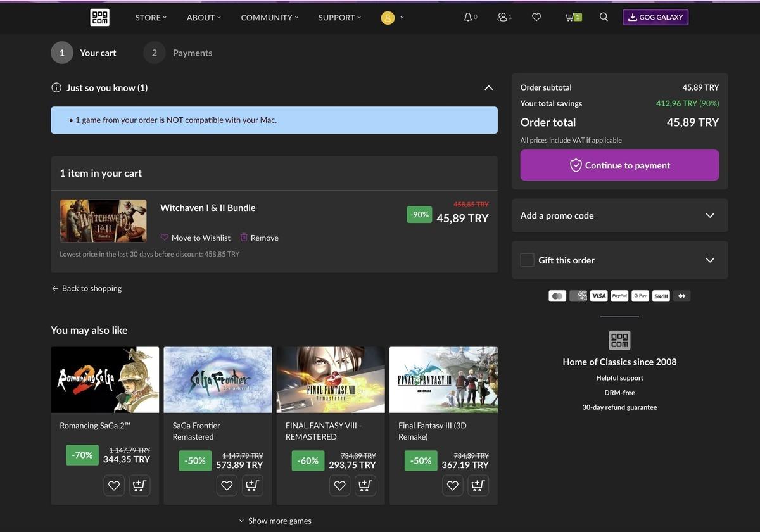The width and height of the screenshot is (760, 532).
Task: Click the 30-day refund guarantee text
Action: (619, 407)
